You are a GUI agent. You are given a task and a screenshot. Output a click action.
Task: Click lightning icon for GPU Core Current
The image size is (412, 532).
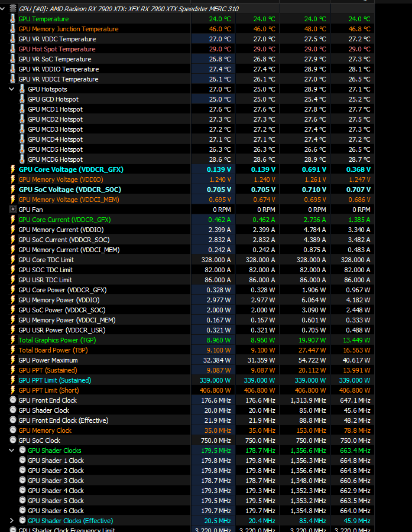pyautogui.click(x=12, y=220)
